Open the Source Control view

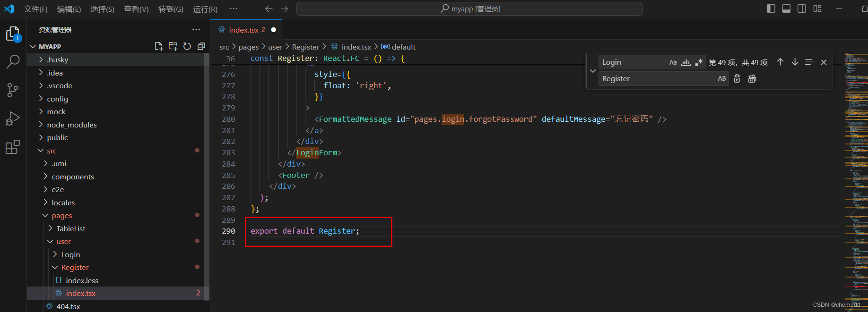tap(13, 90)
